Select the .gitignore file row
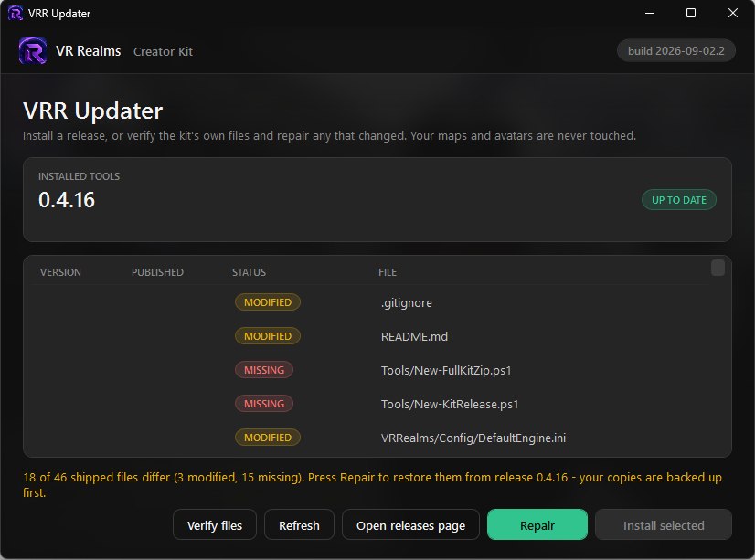This screenshot has height=560, width=755. pyautogui.click(x=371, y=302)
